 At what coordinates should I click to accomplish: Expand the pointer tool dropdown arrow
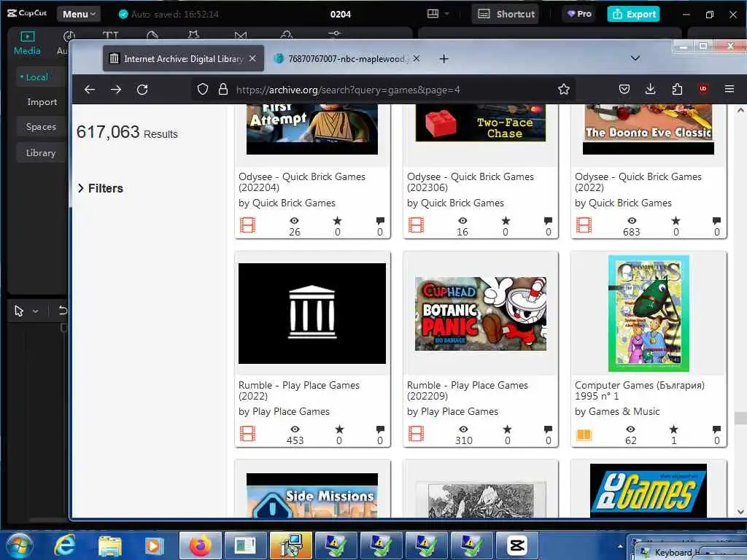tap(36, 311)
